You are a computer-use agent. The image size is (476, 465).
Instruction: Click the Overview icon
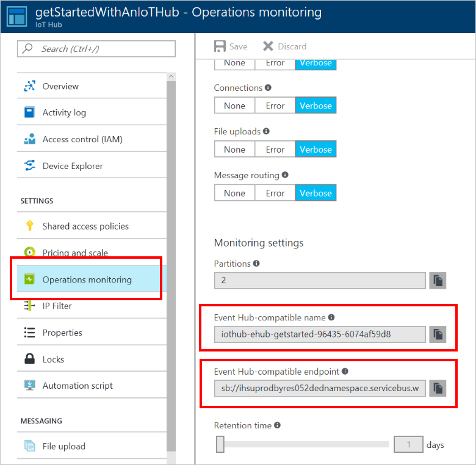[x=30, y=86]
